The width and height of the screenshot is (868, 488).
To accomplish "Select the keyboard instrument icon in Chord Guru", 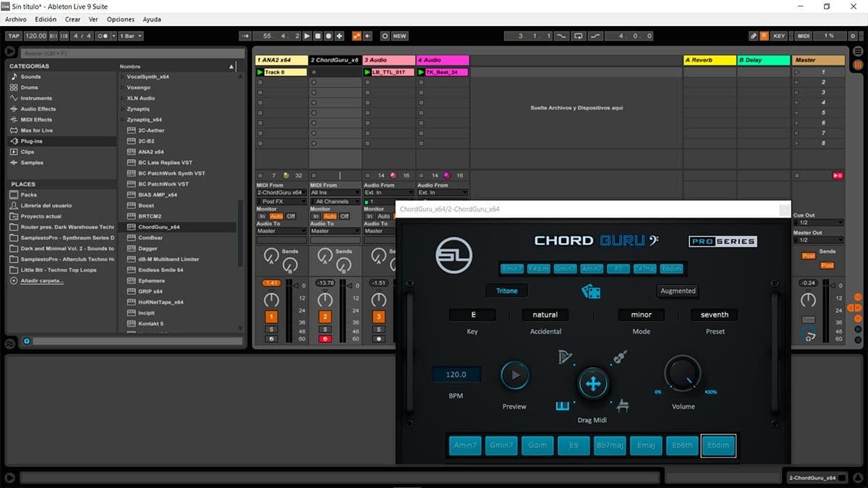I will (x=563, y=406).
